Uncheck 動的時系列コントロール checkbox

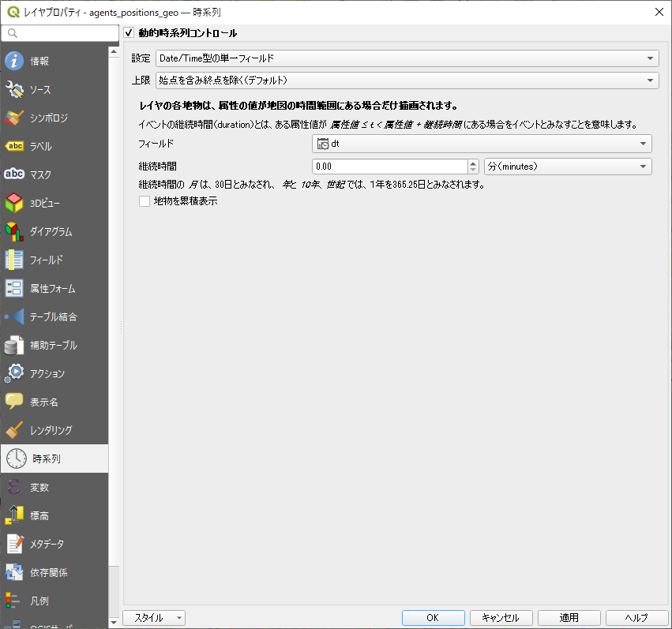pos(130,33)
